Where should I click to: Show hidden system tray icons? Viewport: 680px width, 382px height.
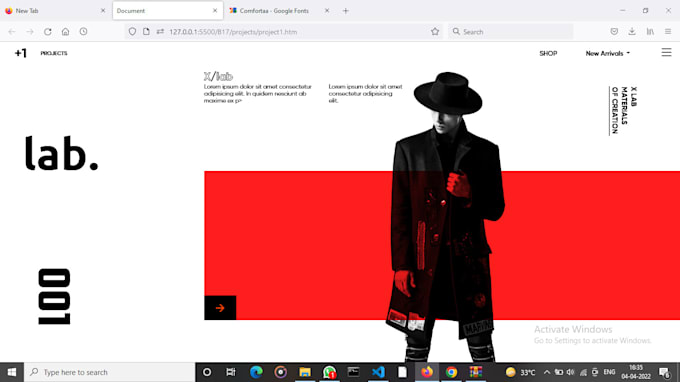click(546, 372)
